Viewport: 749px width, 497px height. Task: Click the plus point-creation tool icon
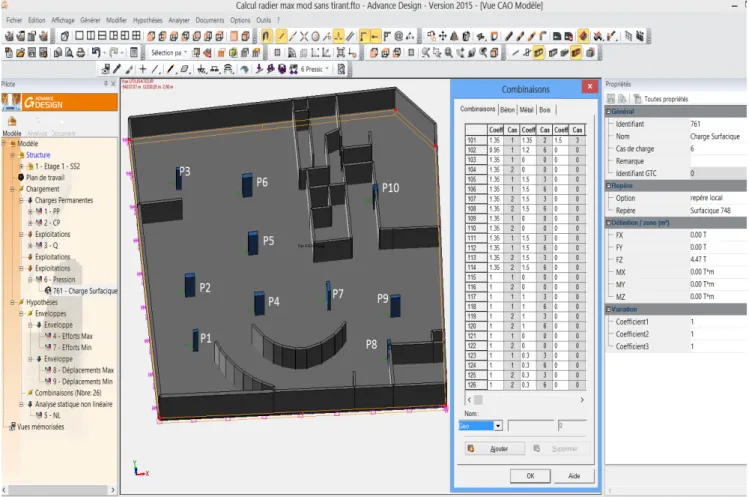click(142, 69)
